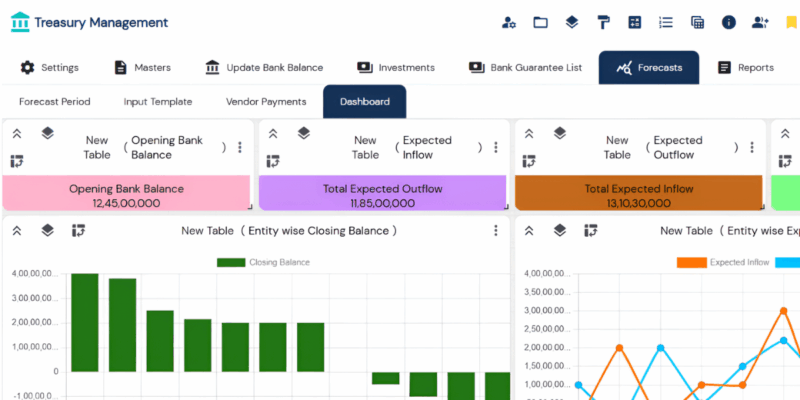Open the calculator icon in top toolbar
Viewport: 800px width, 400px height.
click(635, 22)
